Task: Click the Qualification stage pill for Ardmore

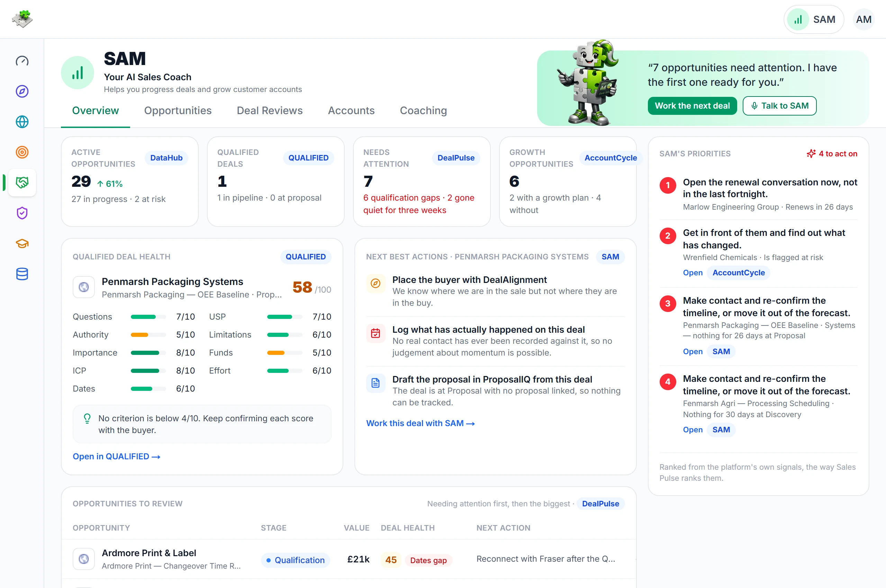Action: pos(295,560)
